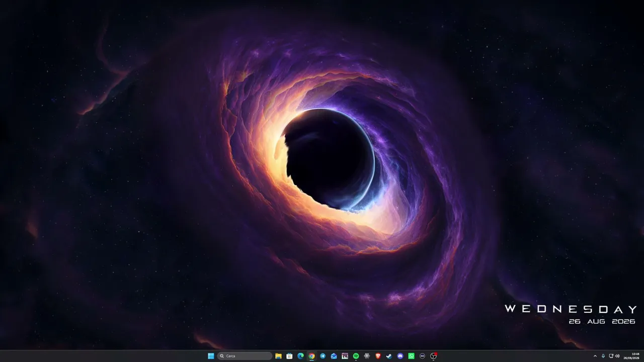
Task: Open File Explorer from taskbar
Action: pos(278,356)
